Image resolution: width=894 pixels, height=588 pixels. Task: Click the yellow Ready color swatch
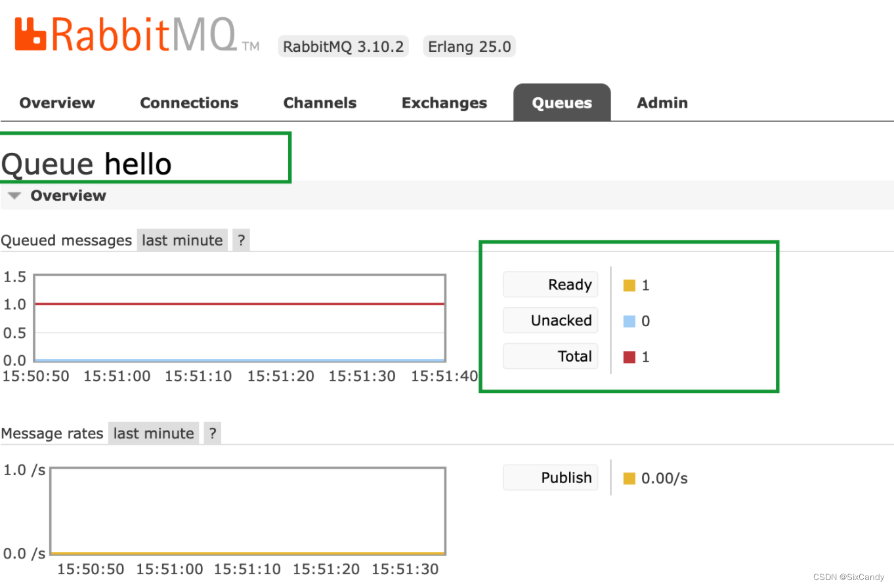[x=629, y=285]
